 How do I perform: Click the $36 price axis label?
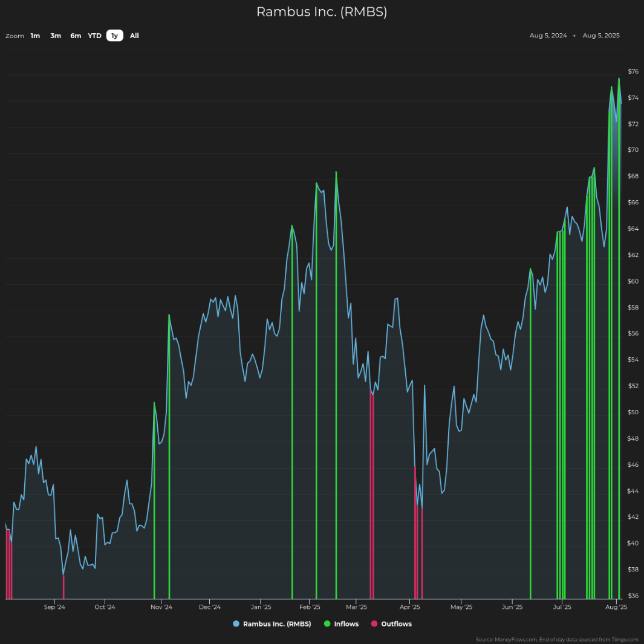click(x=633, y=596)
